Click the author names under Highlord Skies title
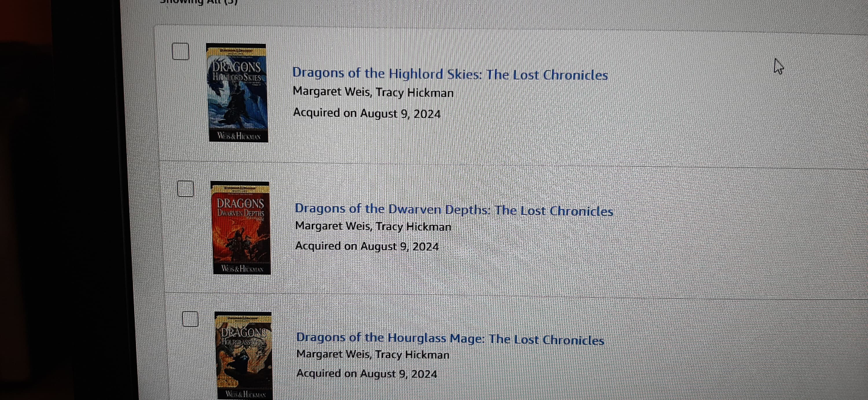Screen dimensions: 868x400 coord(373,92)
